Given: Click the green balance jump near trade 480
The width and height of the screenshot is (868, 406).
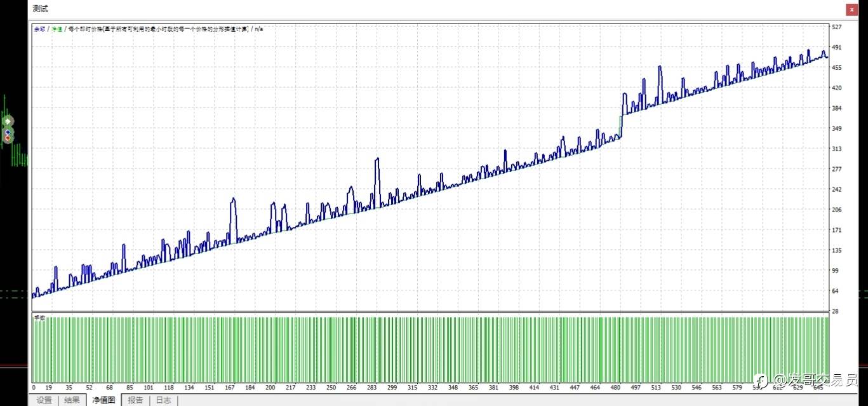Looking at the screenshot, I should (x=620, y=125).
